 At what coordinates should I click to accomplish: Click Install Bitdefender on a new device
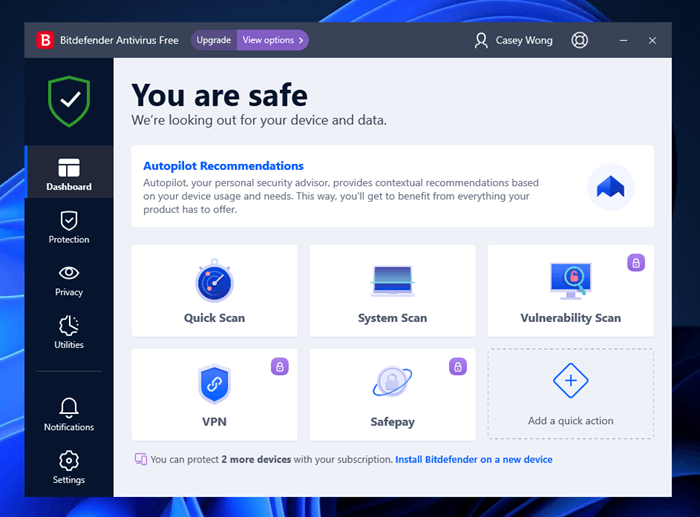coord(474,459)
